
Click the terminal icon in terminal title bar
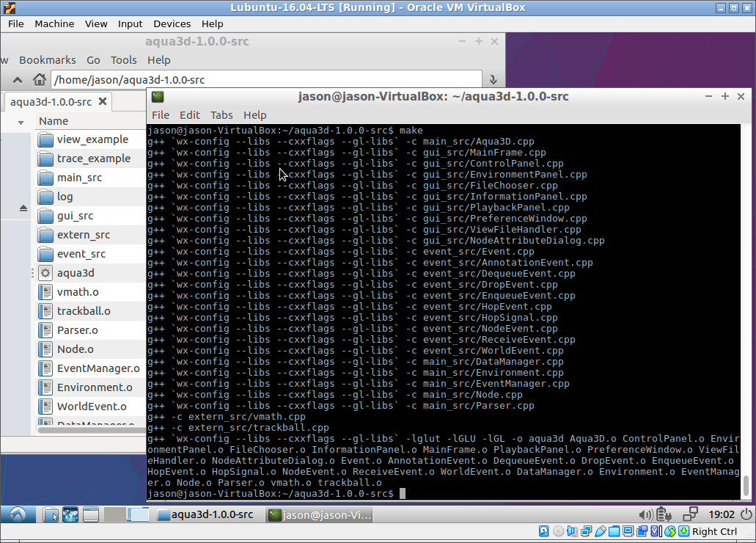pos(158,97)
